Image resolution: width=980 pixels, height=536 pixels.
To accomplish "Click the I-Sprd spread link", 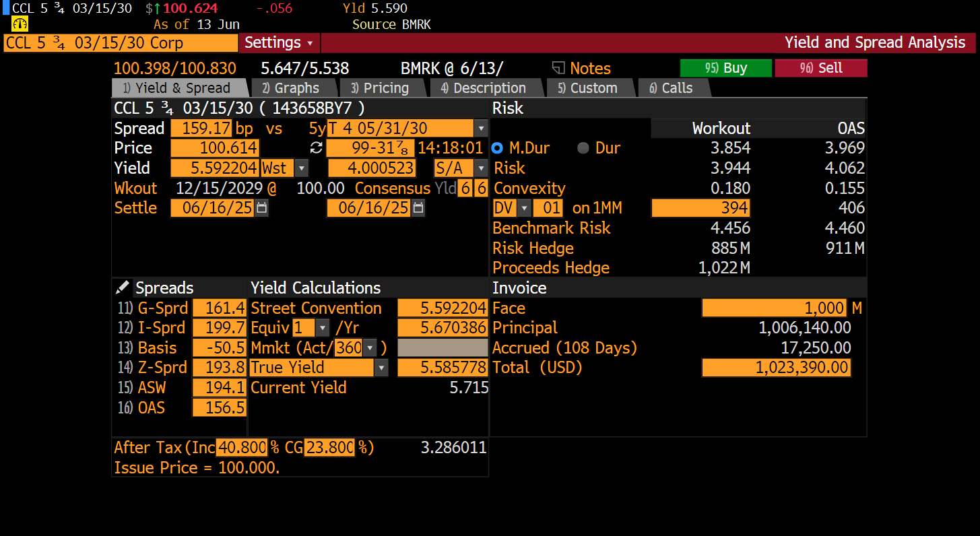I will (x=152, y=328).
